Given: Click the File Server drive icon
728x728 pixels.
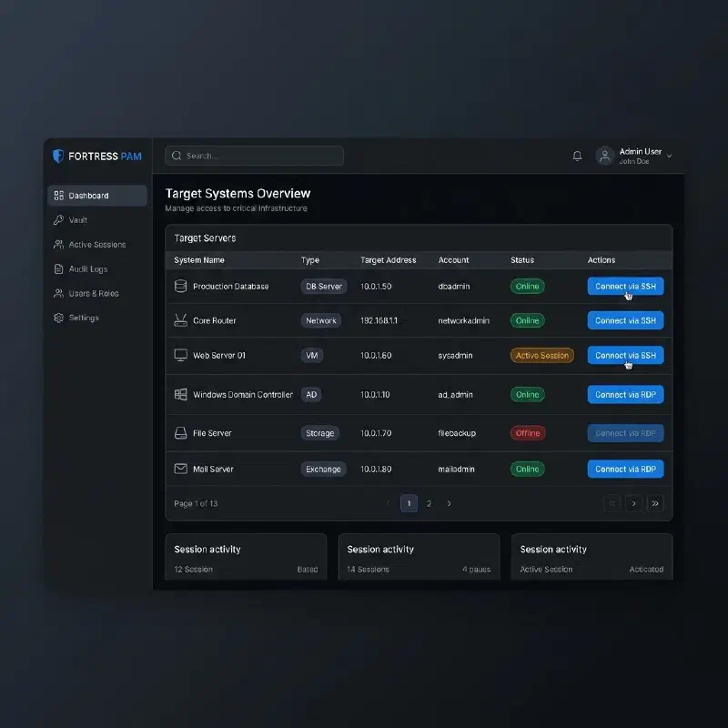Looking at the screenshot, I should coord(180,433).
